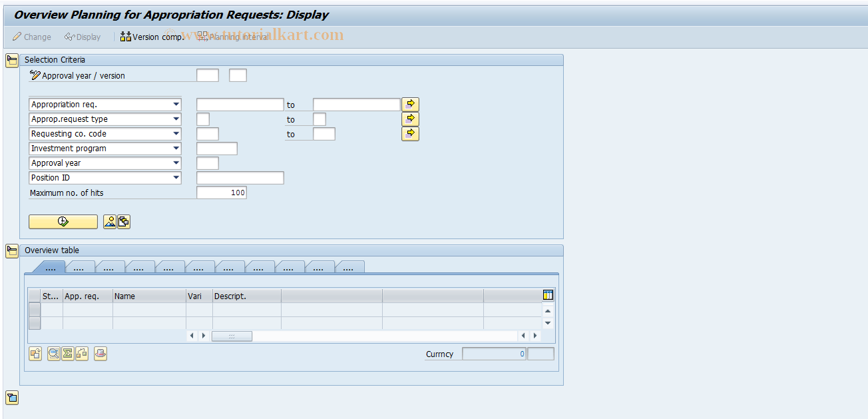868x419 pixels.
Task: Select the active highlighted overview table tab
Action: pyautogui.click(x=49, y=267)
